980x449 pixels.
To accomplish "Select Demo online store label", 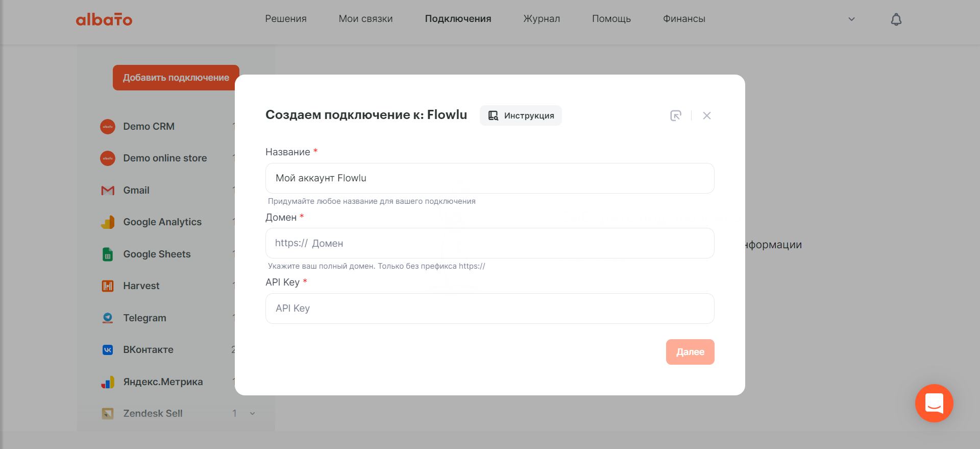I will coord(165,158).
